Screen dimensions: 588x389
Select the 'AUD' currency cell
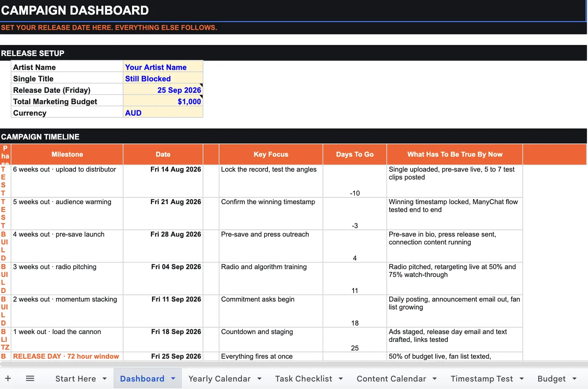pos(163,113)
